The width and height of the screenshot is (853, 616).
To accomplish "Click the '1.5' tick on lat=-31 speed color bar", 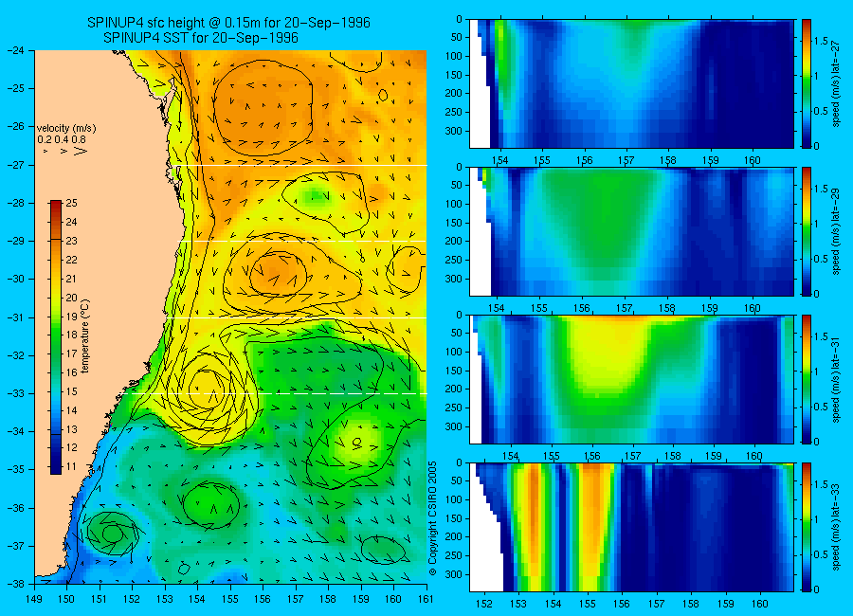I will 822,336.
